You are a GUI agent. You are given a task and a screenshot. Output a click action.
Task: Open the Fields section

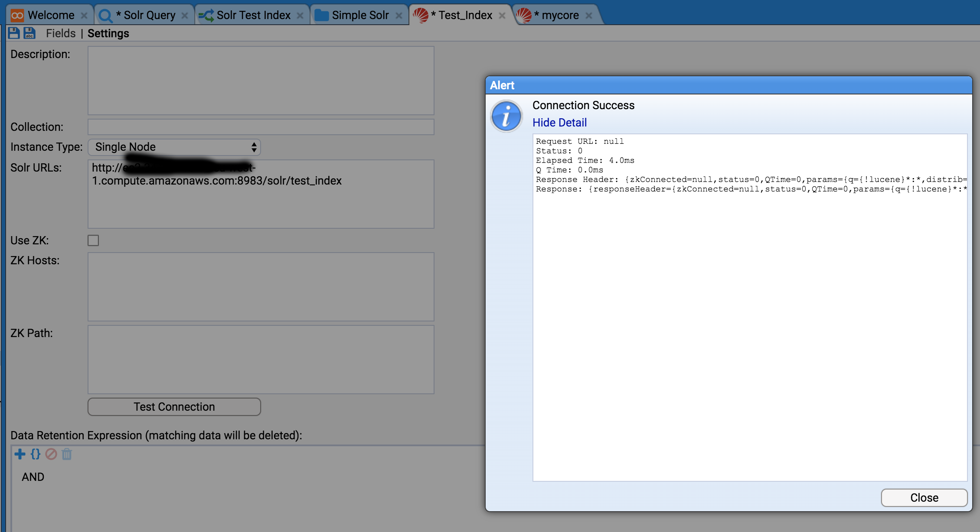click(61, 33)
